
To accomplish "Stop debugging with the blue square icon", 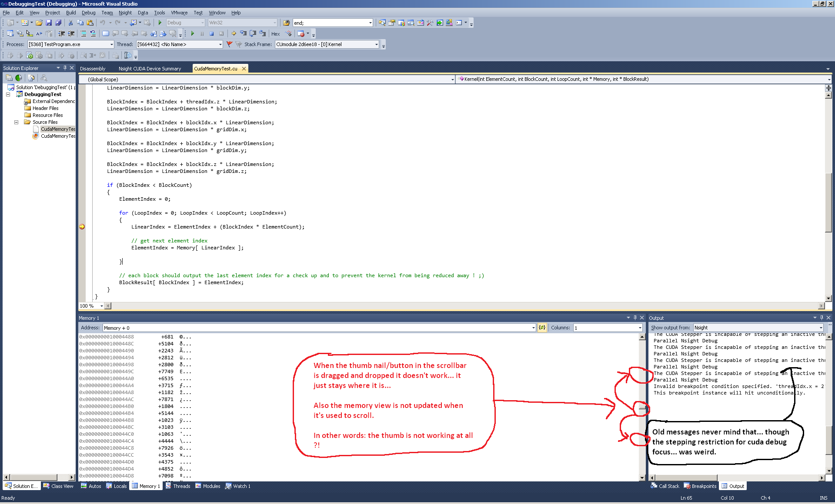I will (211, 33).
